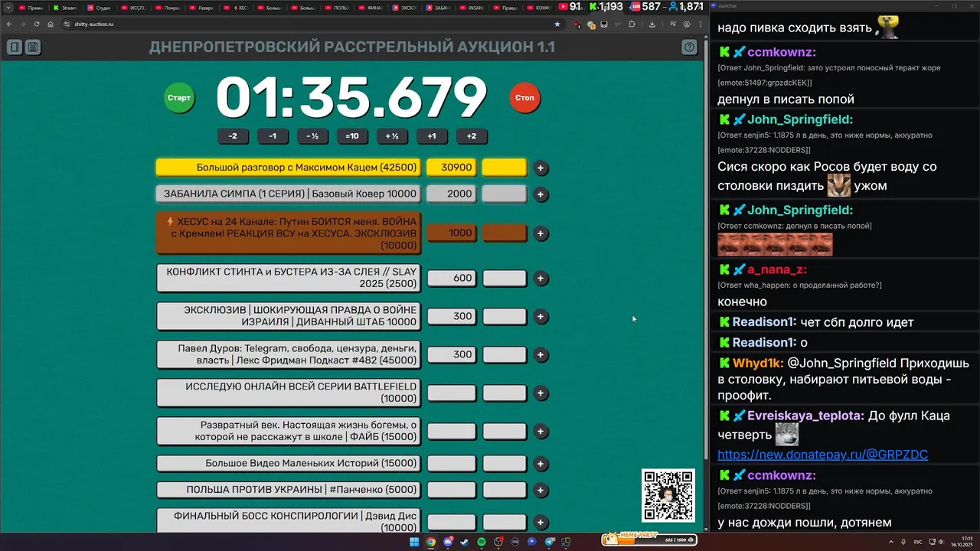Open Telegram from the taskbar
Screen dimensions: 980x551
pyautogui.click(x=549, y=542)
